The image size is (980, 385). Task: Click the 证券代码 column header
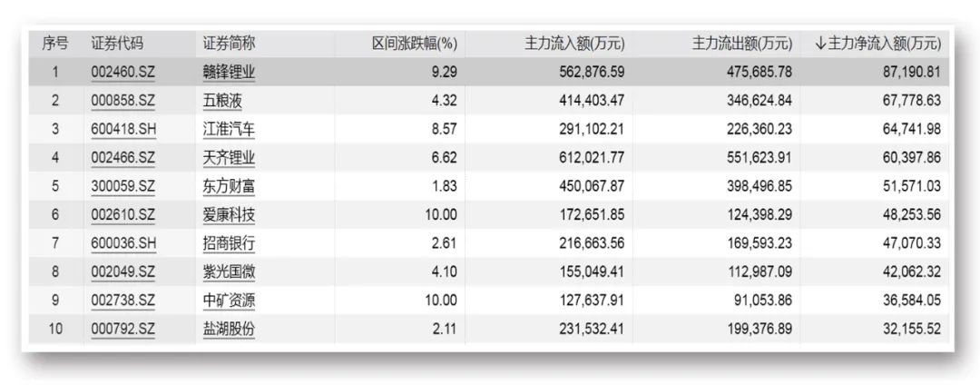(117, 44)
